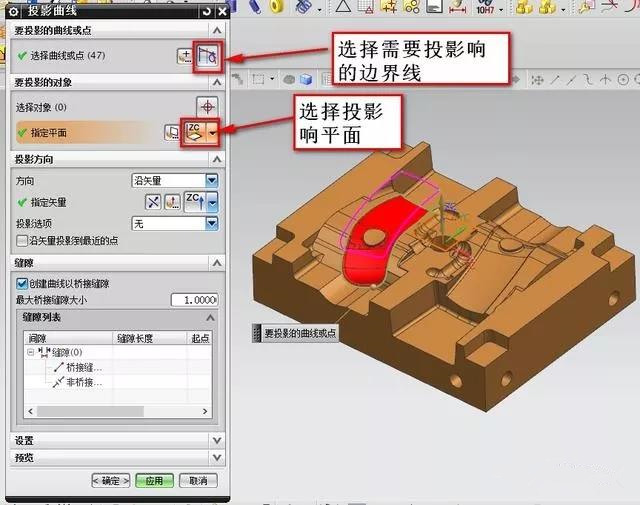The height and width of the screenshot is (505, 640).
Task: Click the gear icon in 投影曲线 title bar
Action: click(13, 10)
